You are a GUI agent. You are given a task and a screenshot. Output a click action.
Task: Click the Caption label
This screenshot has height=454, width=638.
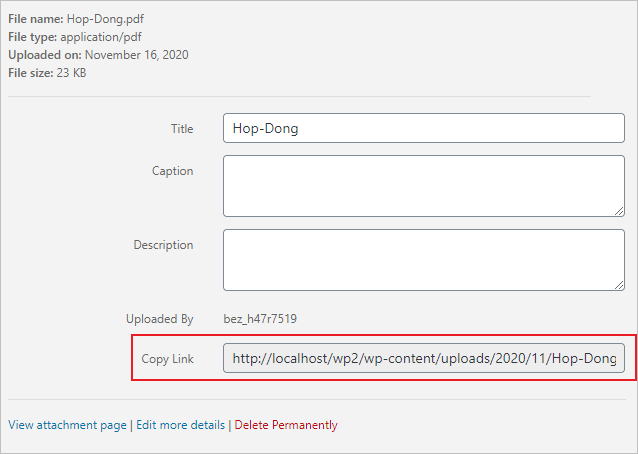point(173,171)
